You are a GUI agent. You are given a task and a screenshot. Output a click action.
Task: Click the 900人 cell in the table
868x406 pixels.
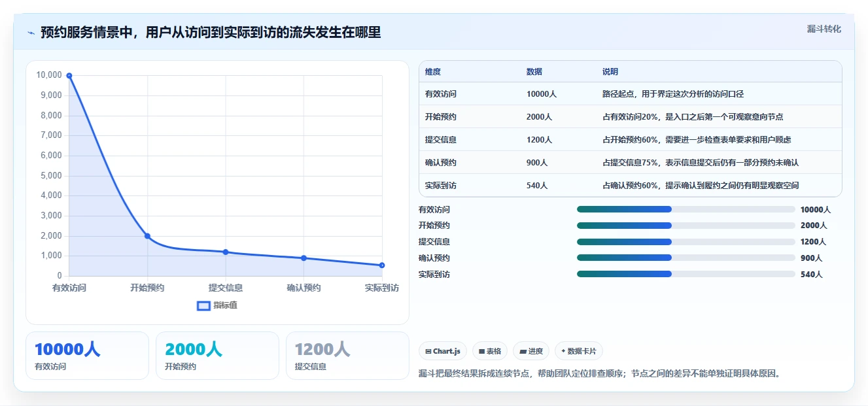537,163
